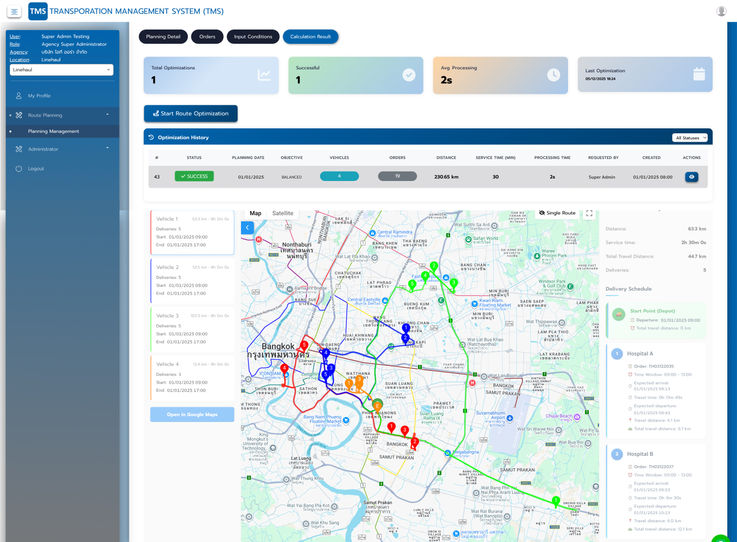Click Start Route Optimization button

pyautogui.click(x=190, y=113)
